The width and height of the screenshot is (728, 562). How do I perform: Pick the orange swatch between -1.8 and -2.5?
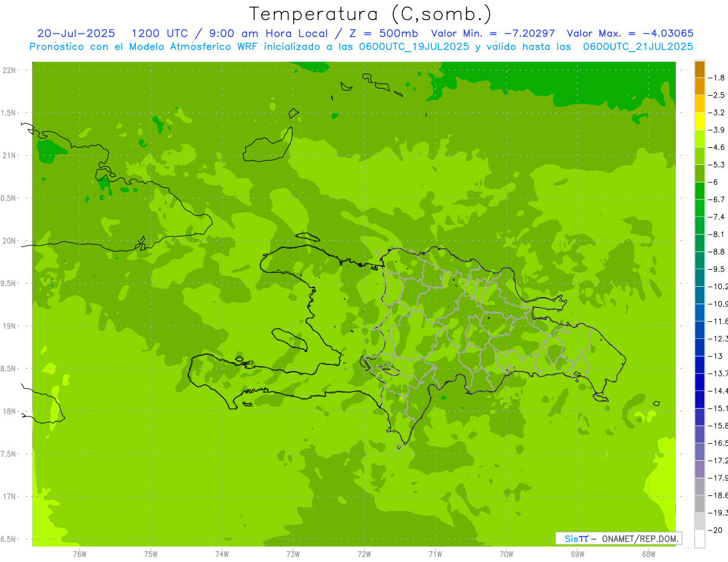click(699, 87)
